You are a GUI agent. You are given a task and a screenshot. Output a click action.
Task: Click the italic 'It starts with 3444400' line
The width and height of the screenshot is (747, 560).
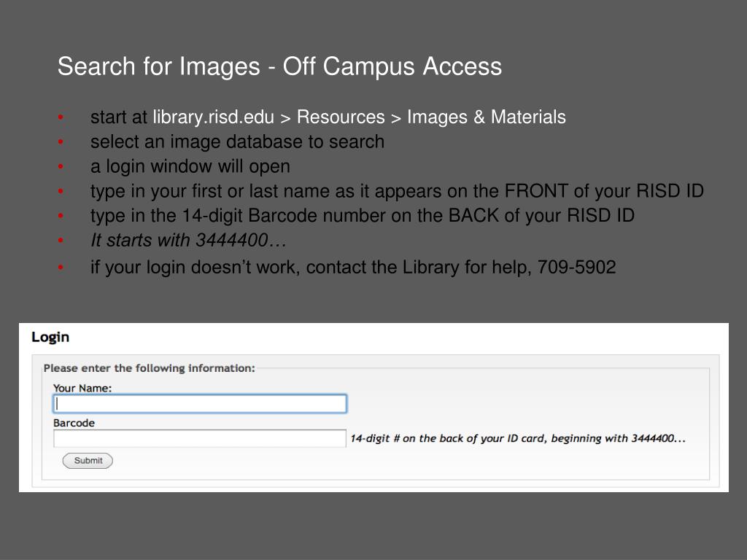click(x=188, y=240)
